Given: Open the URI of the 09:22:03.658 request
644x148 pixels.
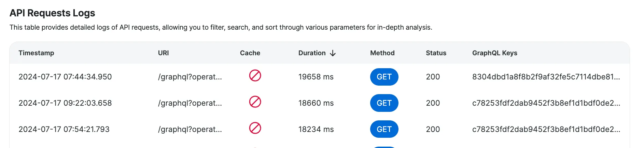Looking at the screenshot, I should pos(190,103).
